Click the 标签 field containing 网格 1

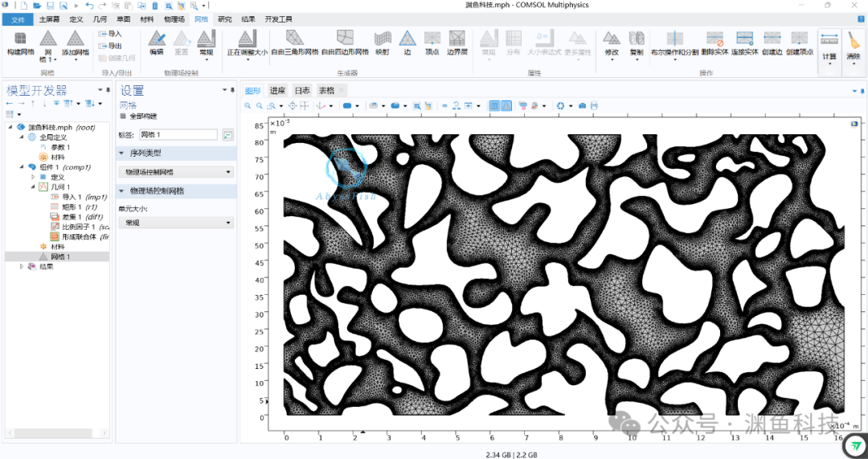(x=178, y=134)
